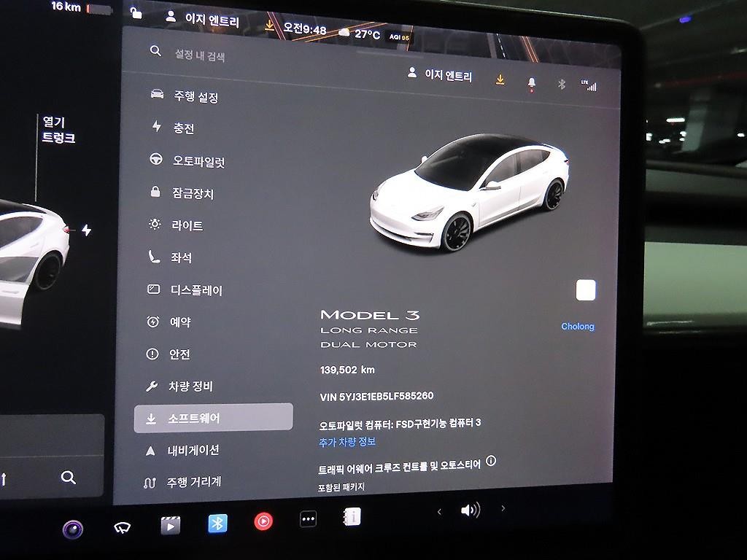This screenshot has height=560, width=747.
Task: Click the AQI air quality badge
Action: [399, 36]
